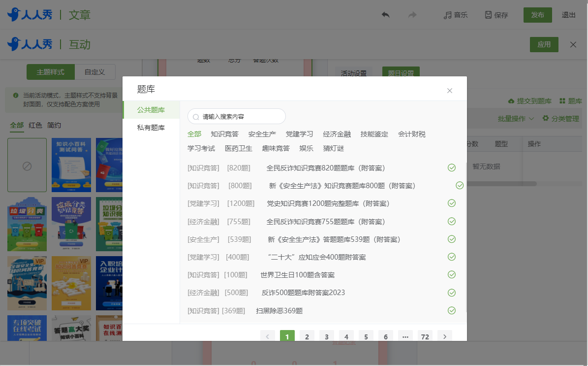Open 全民反诈知识竞赛820题题库 entry
Viewport: 588px width, 366px height.
(x=326, y=168)
